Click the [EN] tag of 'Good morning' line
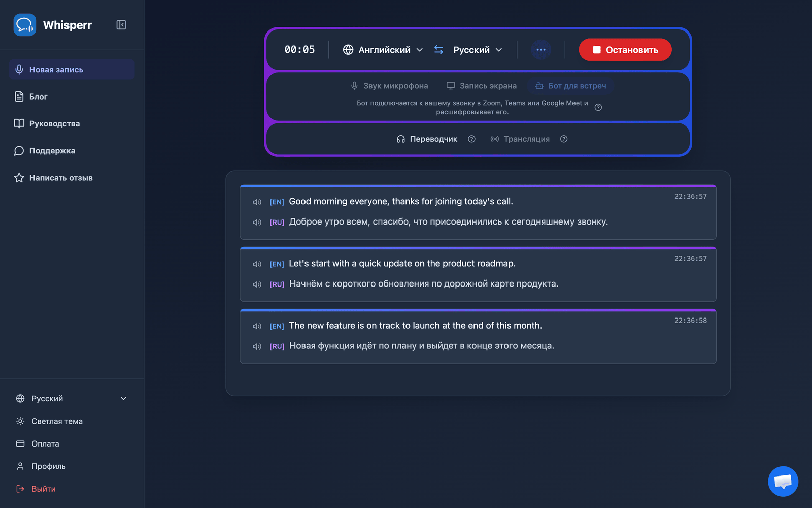Viewport: 812px width, 508px height. pos(277,202)
